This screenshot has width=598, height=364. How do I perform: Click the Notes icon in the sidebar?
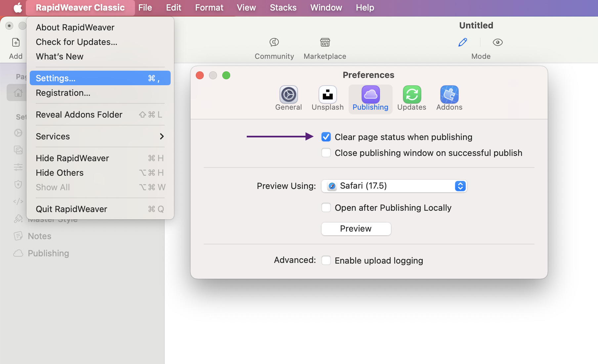tap(18, 236)
